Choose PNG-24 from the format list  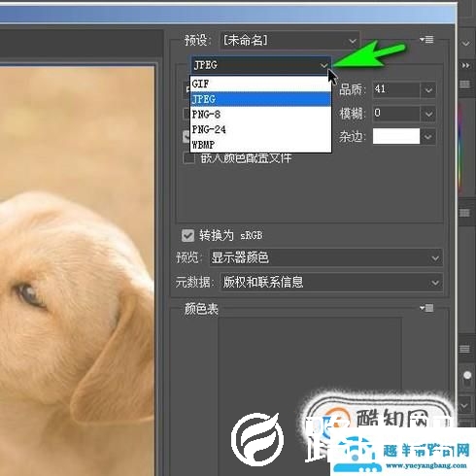coord(260,129)
